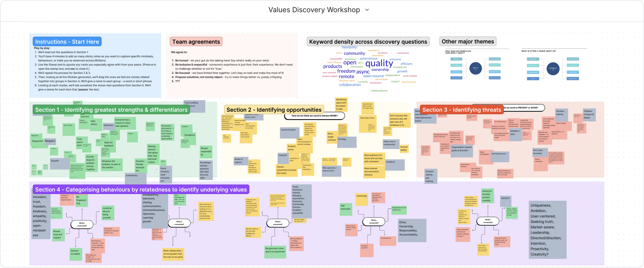
Task: Select the Team agreements heading label
Action: 196,42
